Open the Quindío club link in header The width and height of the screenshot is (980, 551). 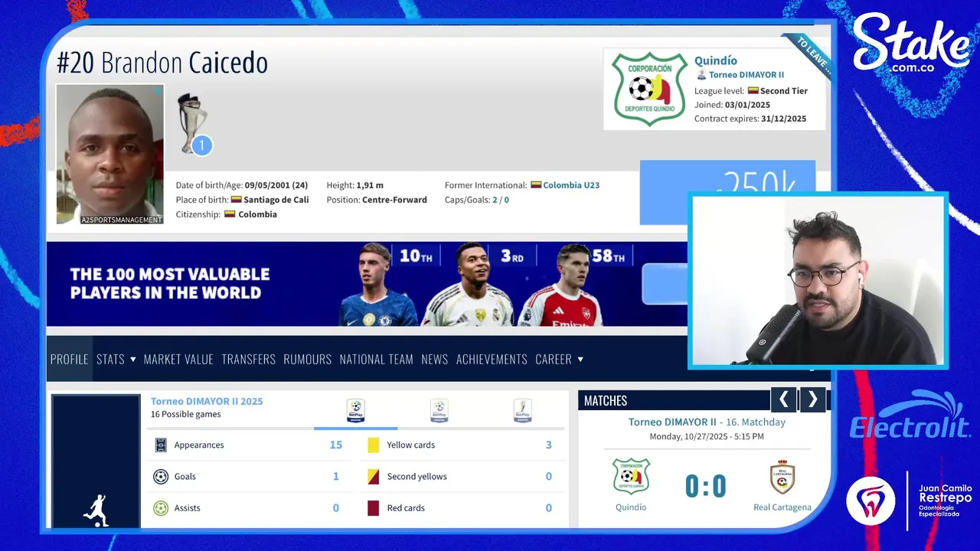(x=716, y=60)
